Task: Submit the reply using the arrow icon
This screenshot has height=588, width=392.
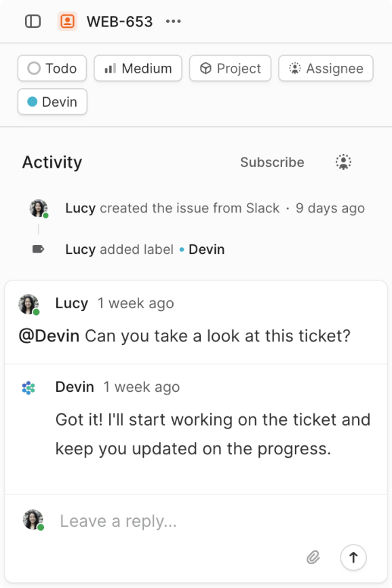Action: pyautogui.click(x=353, y=557)
